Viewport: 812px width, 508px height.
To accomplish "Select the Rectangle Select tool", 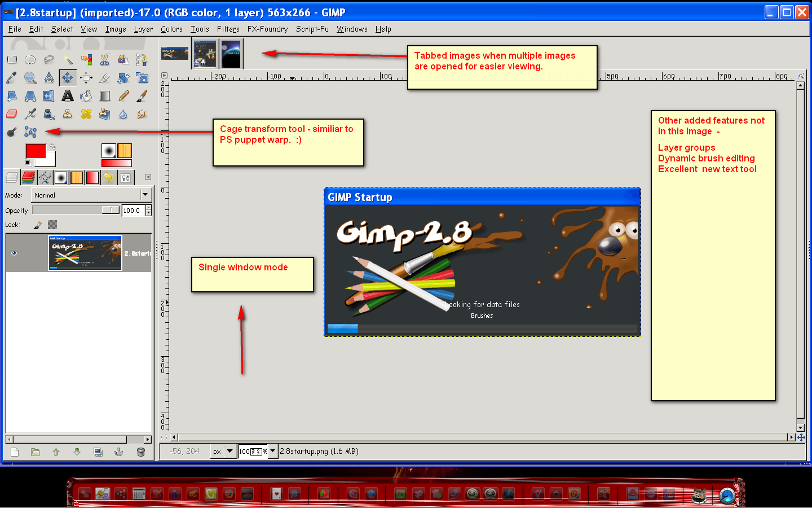I will 12,59.
